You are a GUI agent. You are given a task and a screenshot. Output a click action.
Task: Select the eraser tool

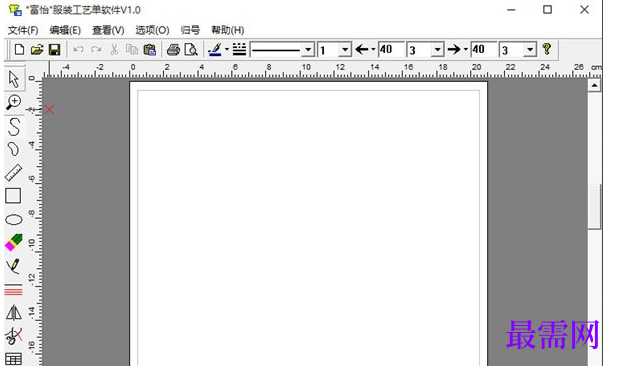(13, 242)
